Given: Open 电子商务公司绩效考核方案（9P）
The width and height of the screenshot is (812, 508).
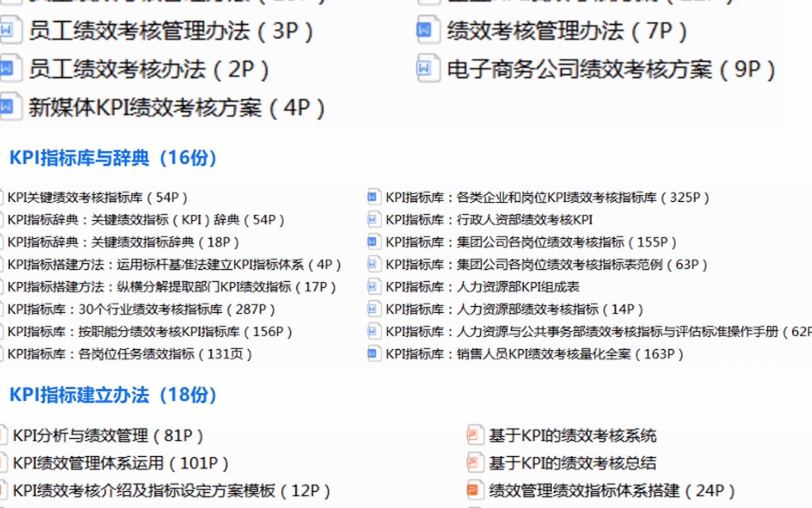Looking at the screenshot, I should (611, 70).
